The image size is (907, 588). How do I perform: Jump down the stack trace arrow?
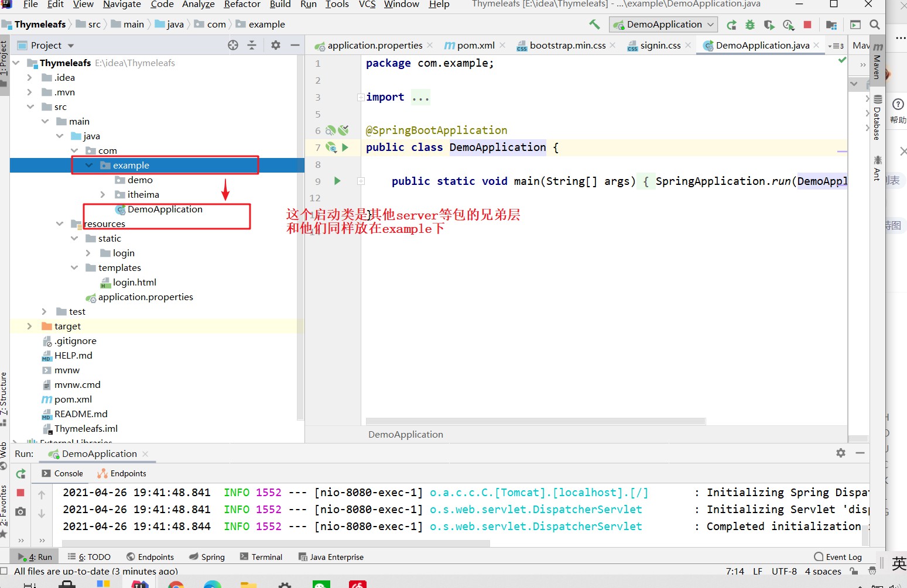[42, 514]
